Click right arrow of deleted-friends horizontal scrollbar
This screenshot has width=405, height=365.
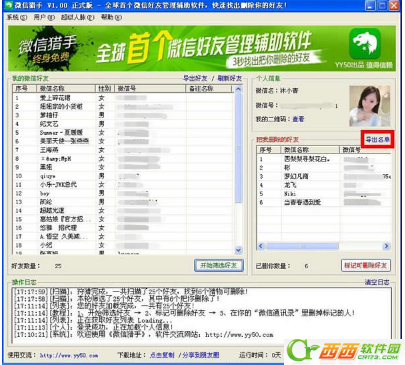tap(386, 246)
